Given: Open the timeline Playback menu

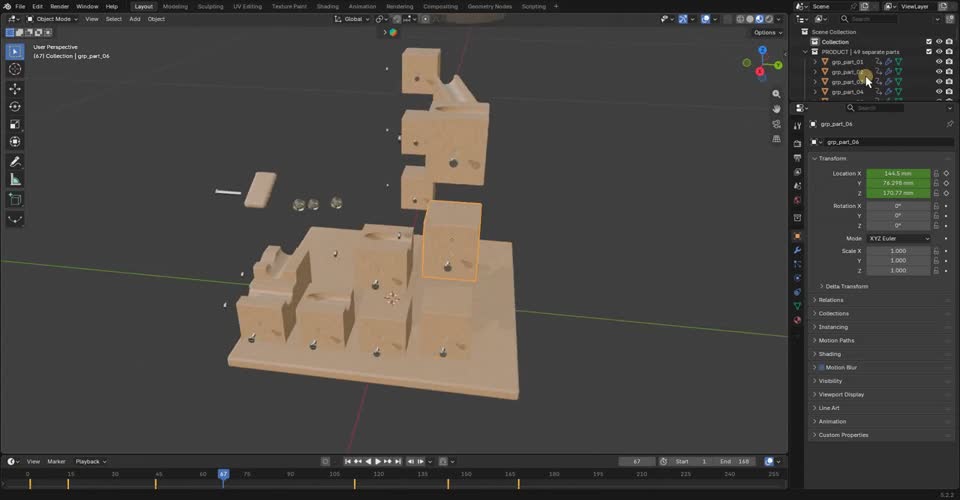Looking at the screenshot, I should point(91,461).
